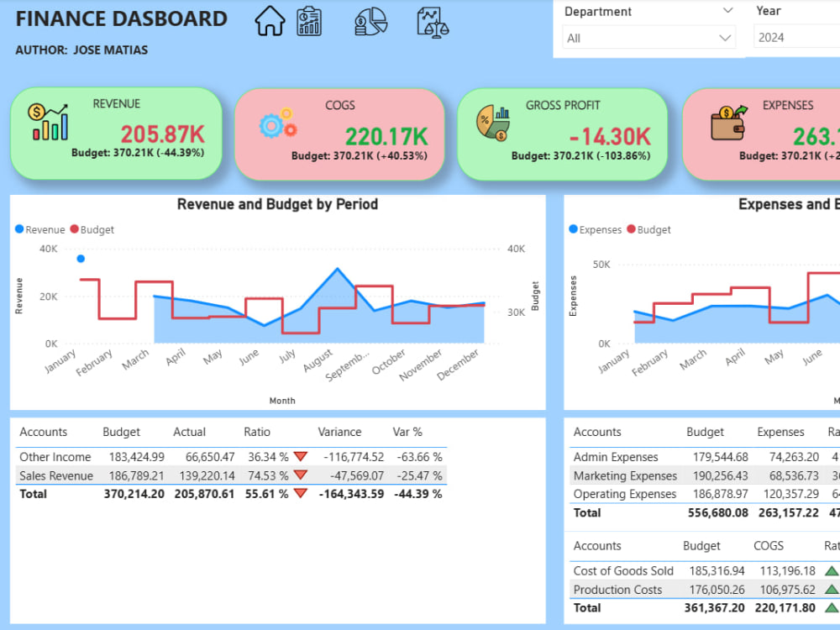Open the Department 'All' dropdown

648,38
